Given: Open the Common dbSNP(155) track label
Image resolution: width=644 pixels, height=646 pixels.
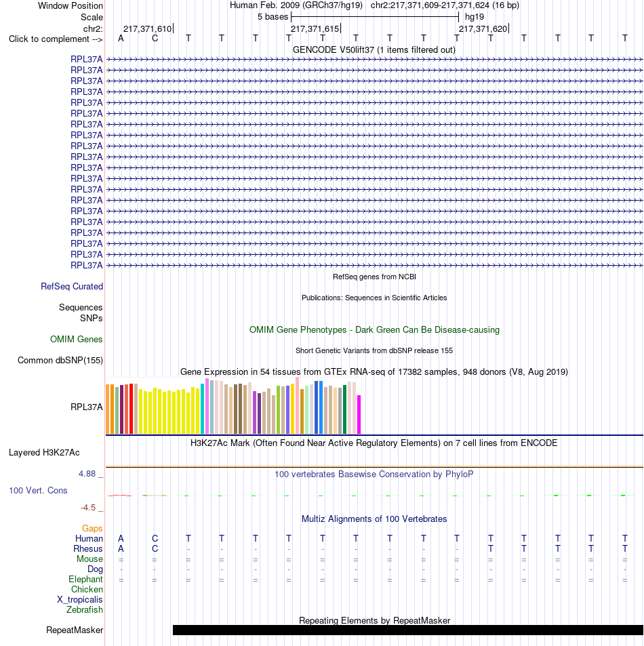Looking at the screenshot, I should click(x=60, y=361).
